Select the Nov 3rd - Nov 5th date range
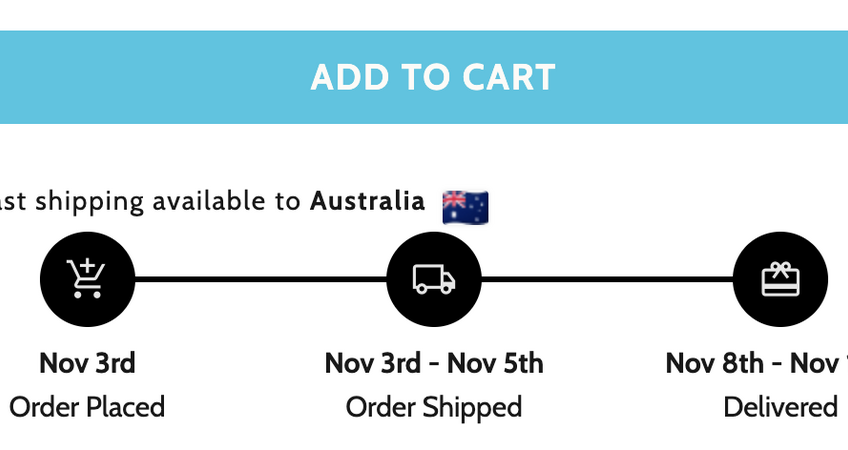The width and height of the screenshot is (848, 450). (x=434, y=362)
